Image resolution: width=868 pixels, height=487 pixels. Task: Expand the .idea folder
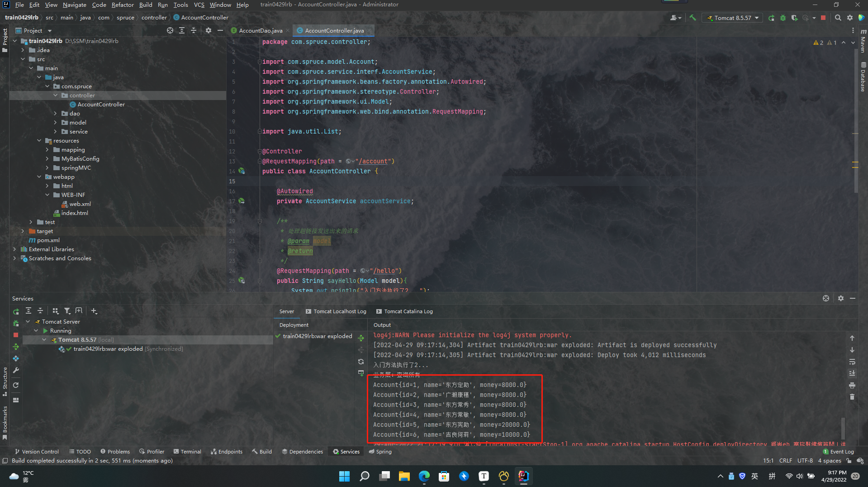[23, 50]
